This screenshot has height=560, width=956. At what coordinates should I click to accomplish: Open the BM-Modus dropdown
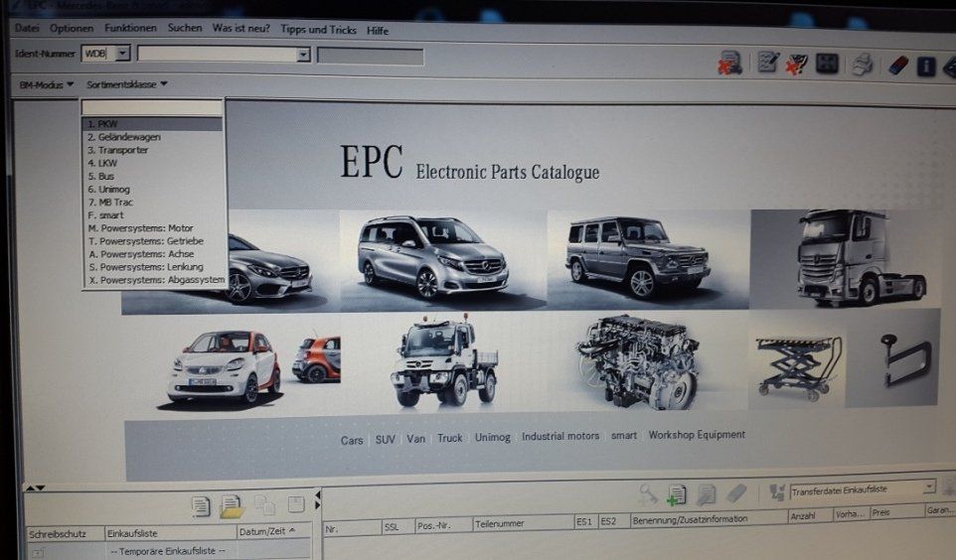[x=47, y=85]
